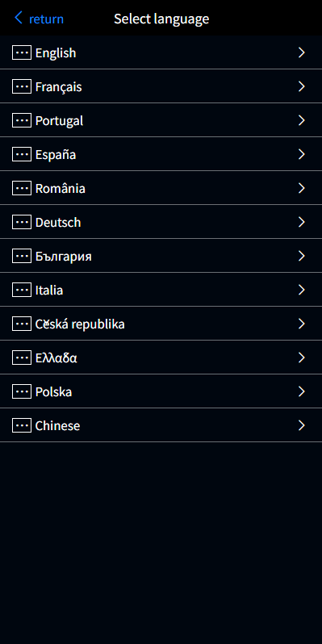
Task: Click the flag icon next to България
Action: coord(22,256)
